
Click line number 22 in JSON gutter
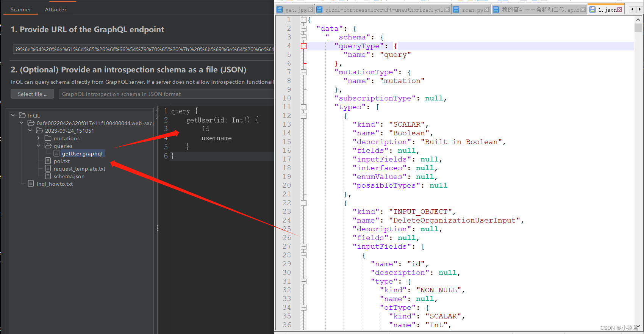(287, 203)
